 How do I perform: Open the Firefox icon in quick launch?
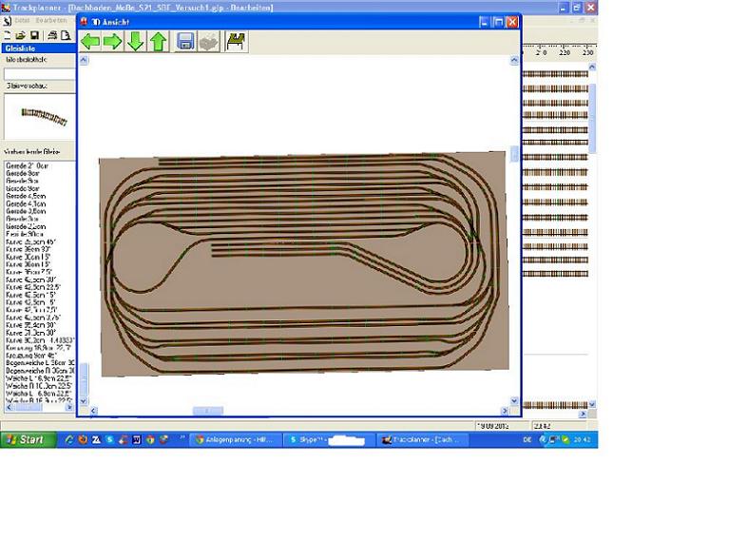point(83,440)
